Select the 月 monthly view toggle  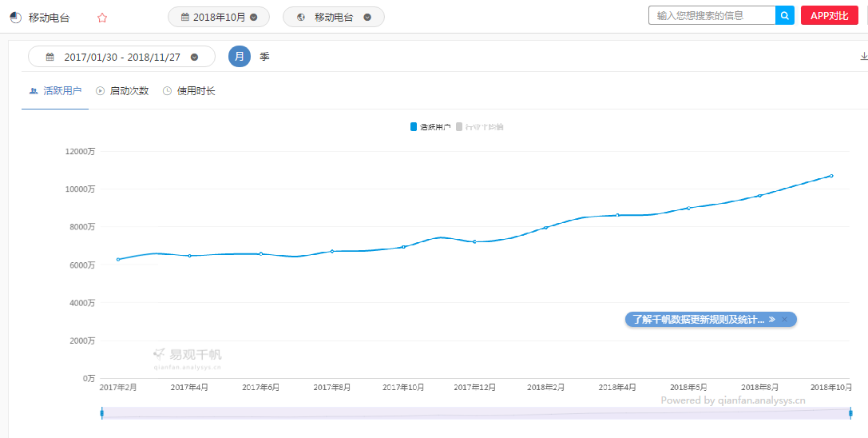click(x=239, y=57)
